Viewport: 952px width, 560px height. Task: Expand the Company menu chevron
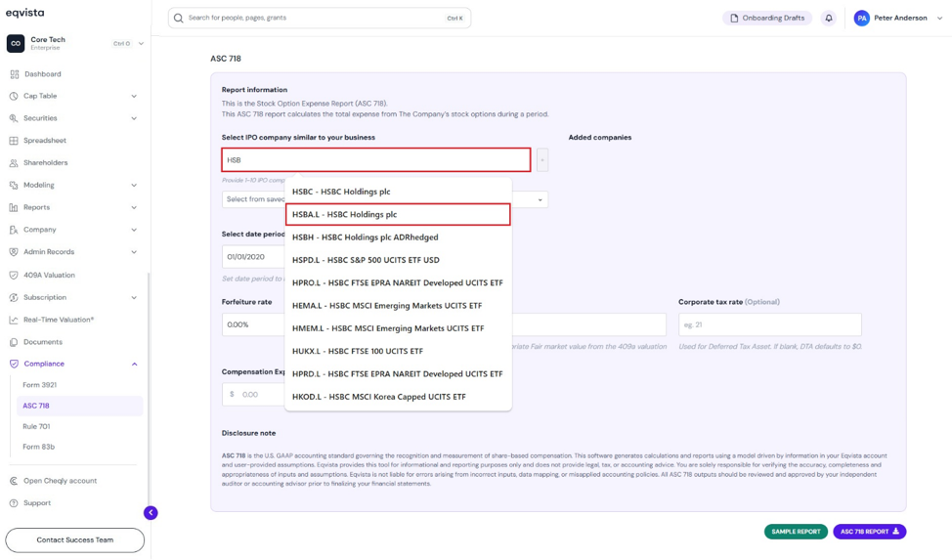pos(134,230)
